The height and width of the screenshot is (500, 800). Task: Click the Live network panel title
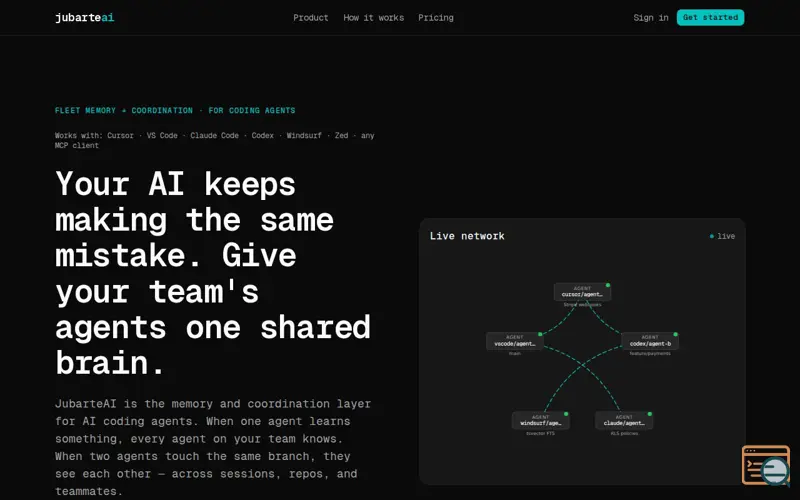click(x=467, y=236)
